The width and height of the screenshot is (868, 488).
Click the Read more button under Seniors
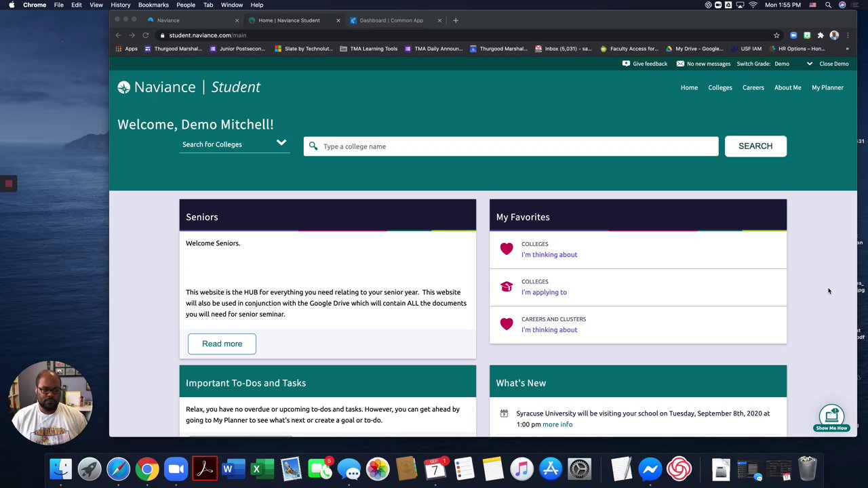pos(222,344)
